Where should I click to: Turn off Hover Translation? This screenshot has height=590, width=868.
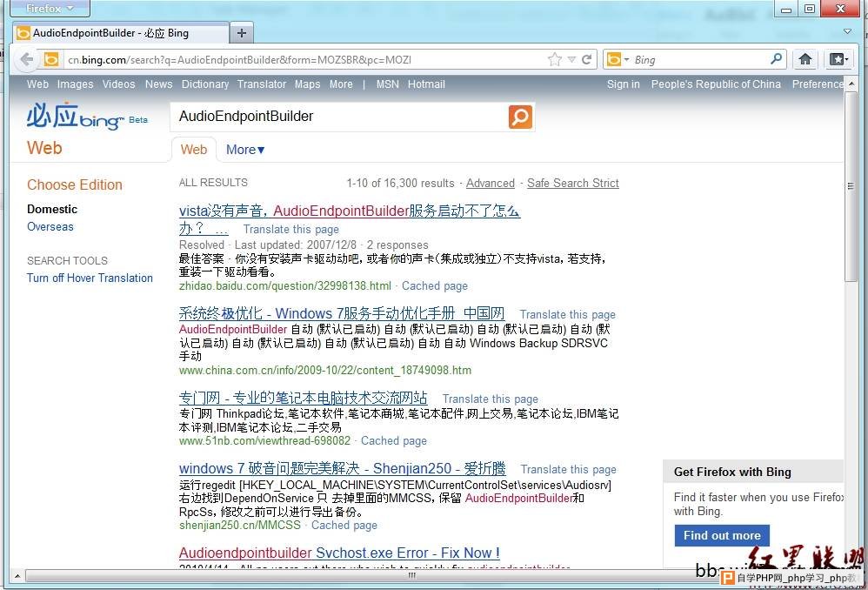[x=90, y=278]
